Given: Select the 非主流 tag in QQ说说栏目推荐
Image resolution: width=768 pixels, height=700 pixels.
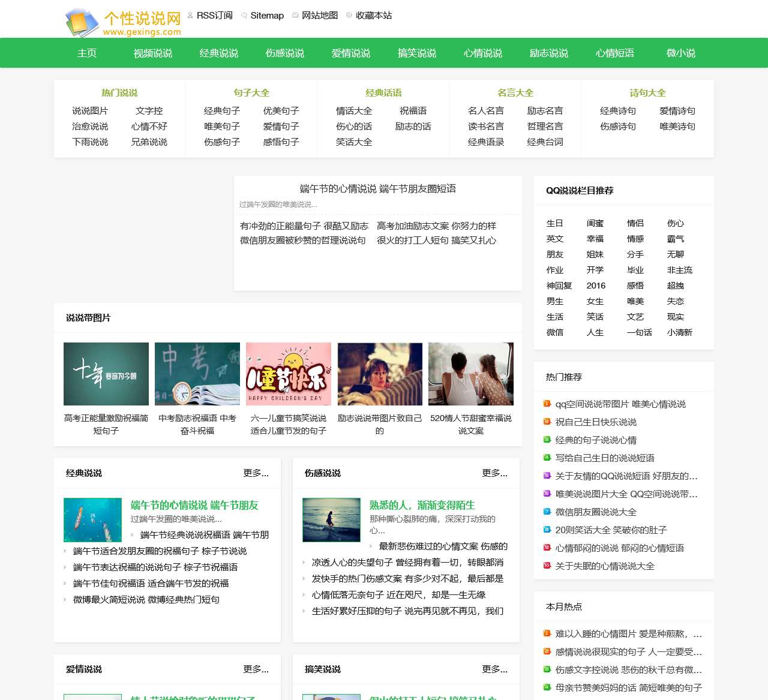Looking at the screenshot, I should pos(680,270).
